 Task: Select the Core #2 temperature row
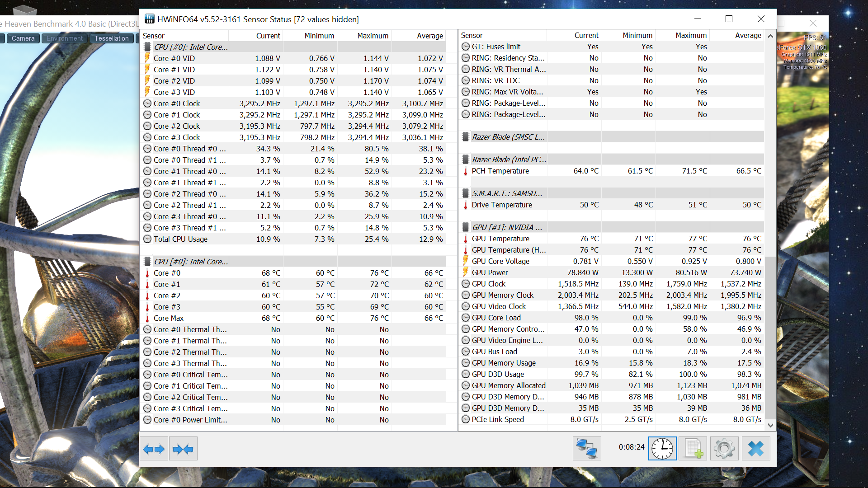pos(293,296)
